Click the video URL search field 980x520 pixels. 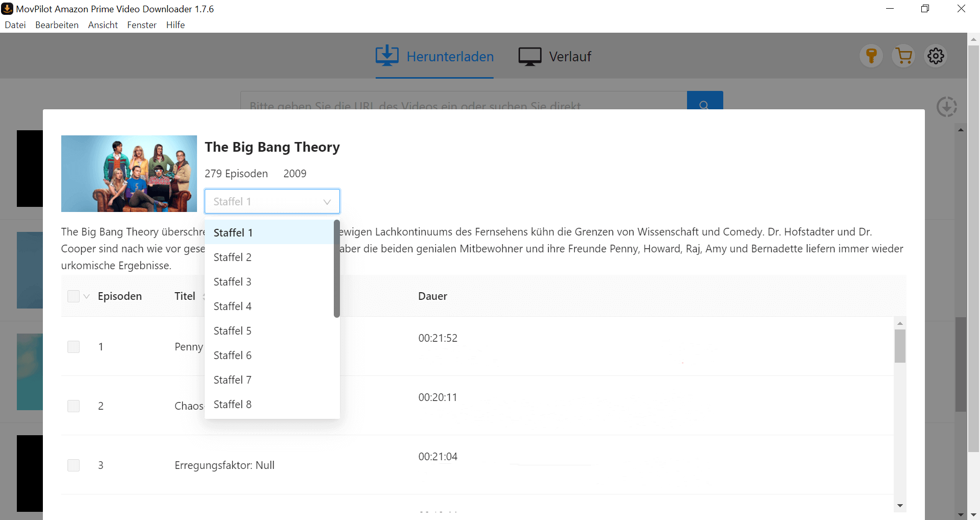[463, 101]
